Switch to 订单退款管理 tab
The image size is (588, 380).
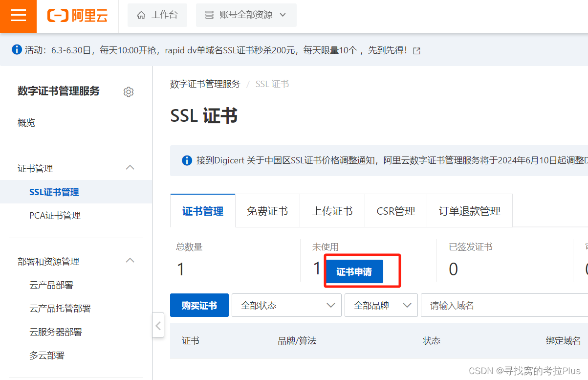coord(470,211)
